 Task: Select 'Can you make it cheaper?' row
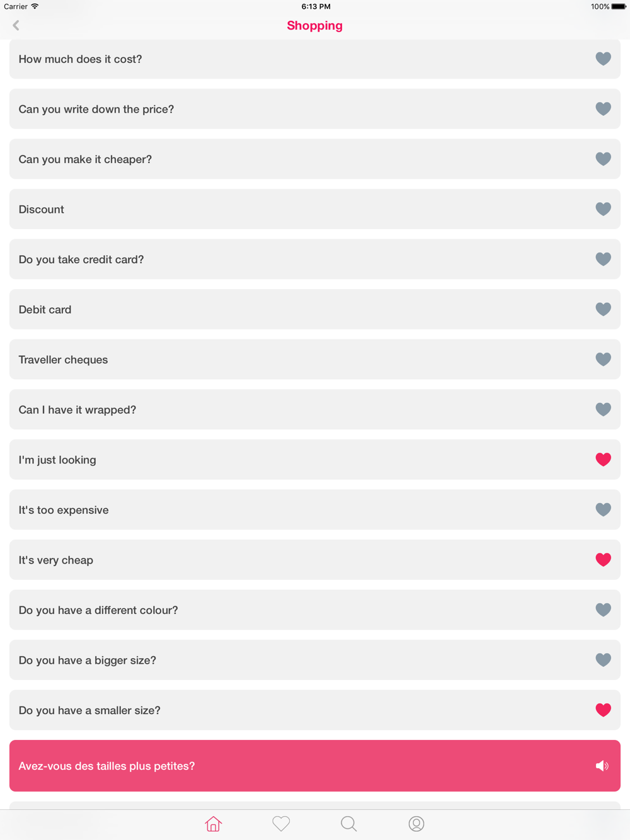click(315, 159)
